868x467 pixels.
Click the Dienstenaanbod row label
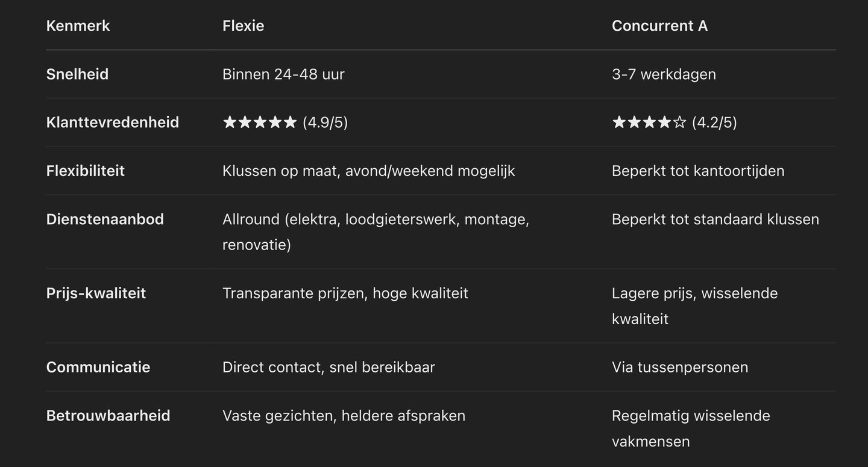click(105, 219)
